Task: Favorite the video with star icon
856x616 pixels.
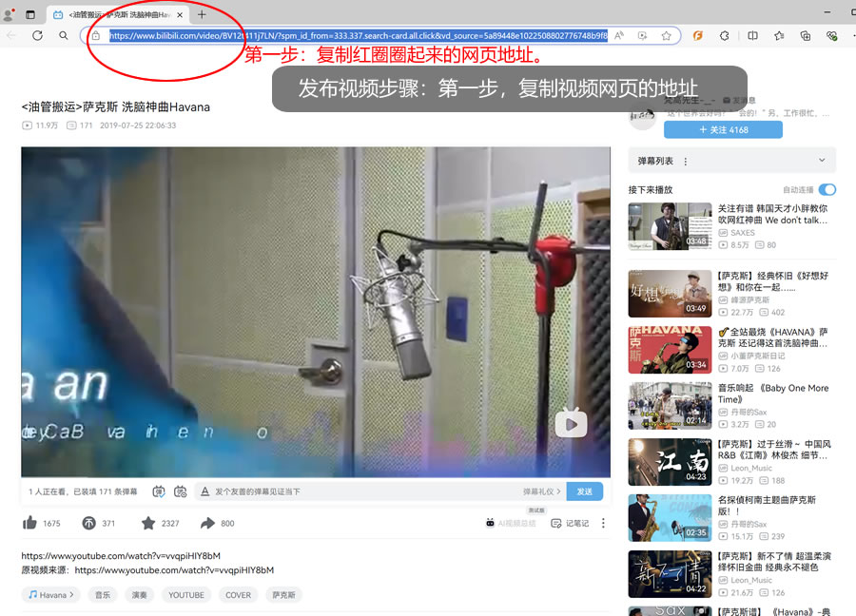Action: (148, 523)
